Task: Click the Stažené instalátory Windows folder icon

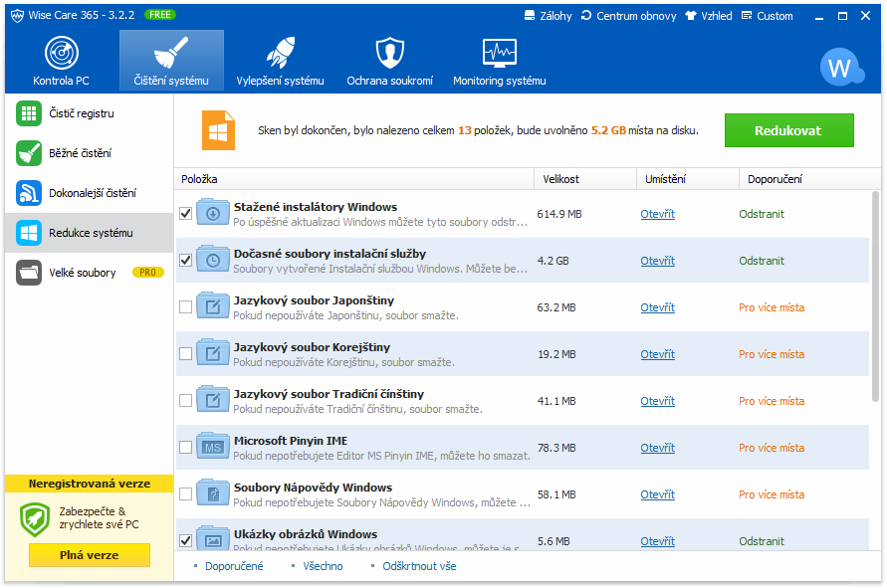Action: (x=213, y=213)
